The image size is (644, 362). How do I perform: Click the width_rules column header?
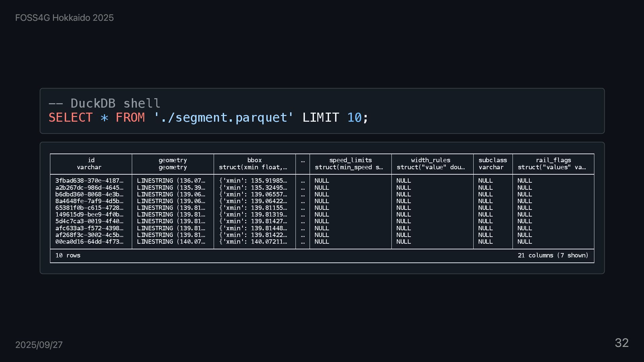[x=431, y=160]
